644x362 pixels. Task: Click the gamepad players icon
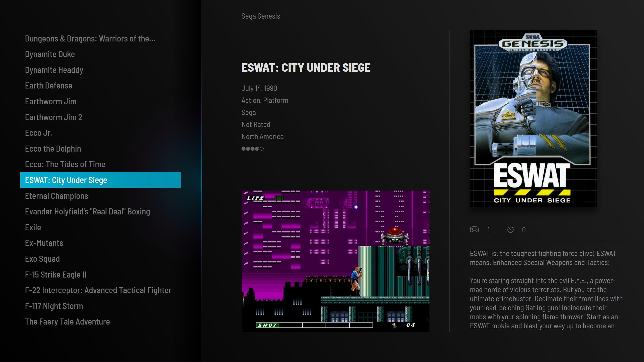pyautogui.click(x=474, y=230)
